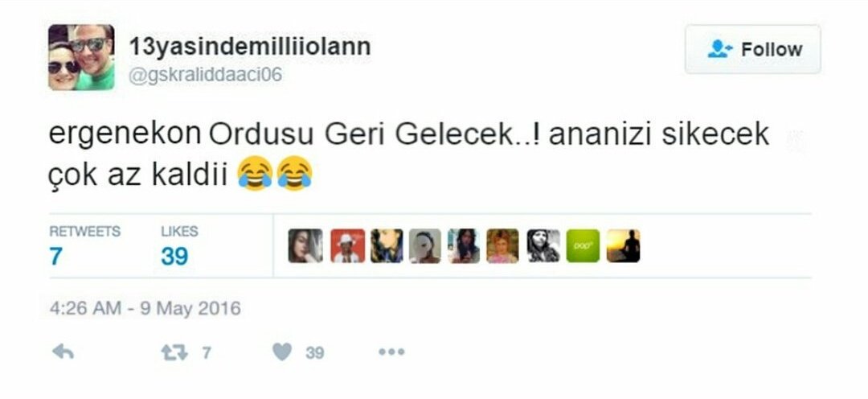Visit the @gskraliddaaci06 handle link
The width and height of the screenshot is (868, 399).
tap(205, 75)
